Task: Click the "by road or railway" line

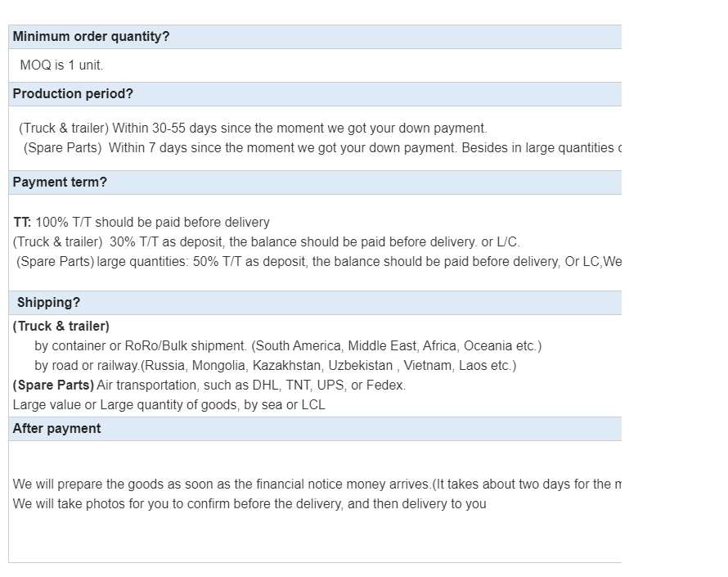Action: 276,366
